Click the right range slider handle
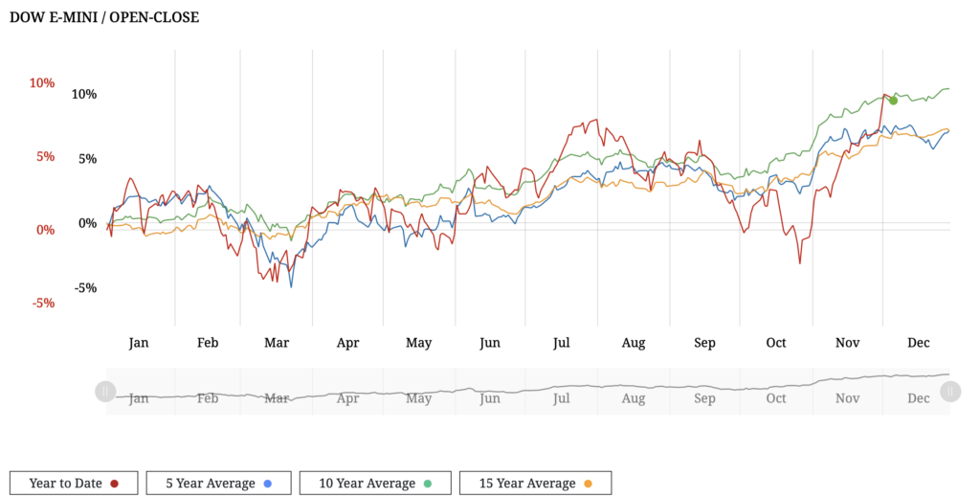Viewport: 980px width, 498px height. point(950,392)
